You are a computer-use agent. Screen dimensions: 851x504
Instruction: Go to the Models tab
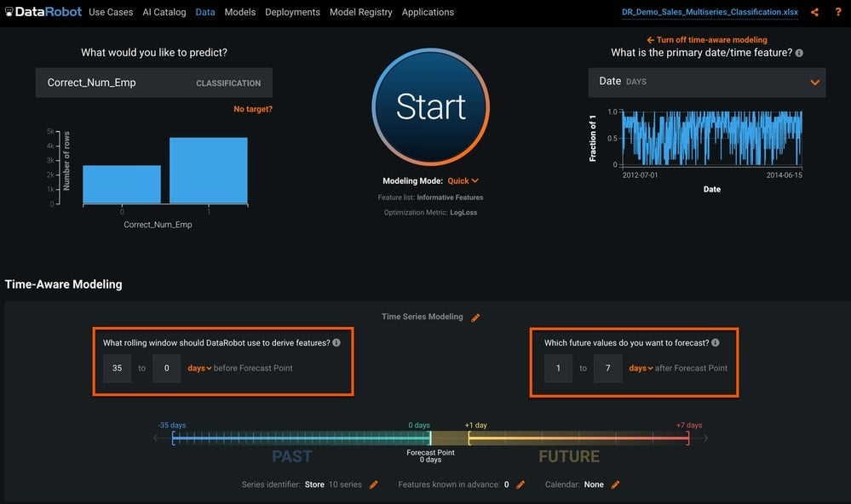coord(240,12)
